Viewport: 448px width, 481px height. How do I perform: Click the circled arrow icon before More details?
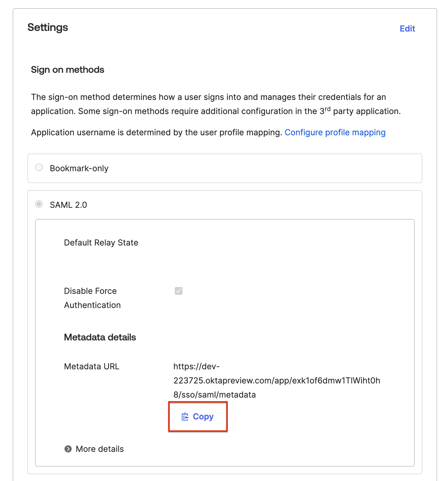[x=68, y=449]
